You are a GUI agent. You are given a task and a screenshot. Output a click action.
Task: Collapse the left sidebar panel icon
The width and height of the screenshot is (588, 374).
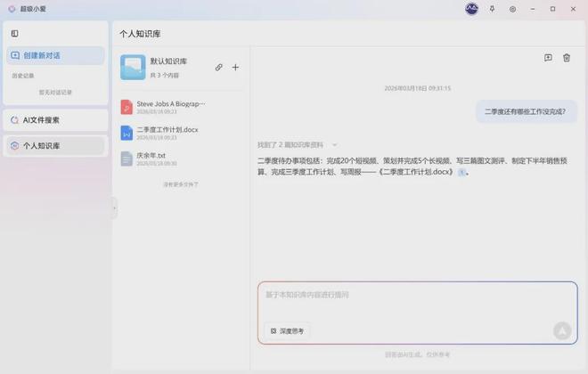(x=14, y=34)
